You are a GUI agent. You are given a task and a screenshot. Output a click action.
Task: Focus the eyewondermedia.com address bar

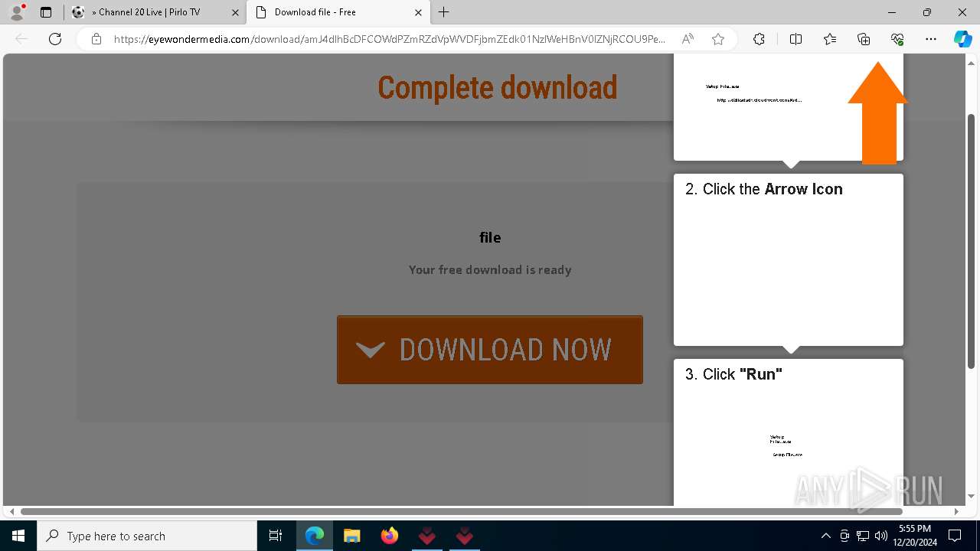pyautogui.click(x=390, y=39)
